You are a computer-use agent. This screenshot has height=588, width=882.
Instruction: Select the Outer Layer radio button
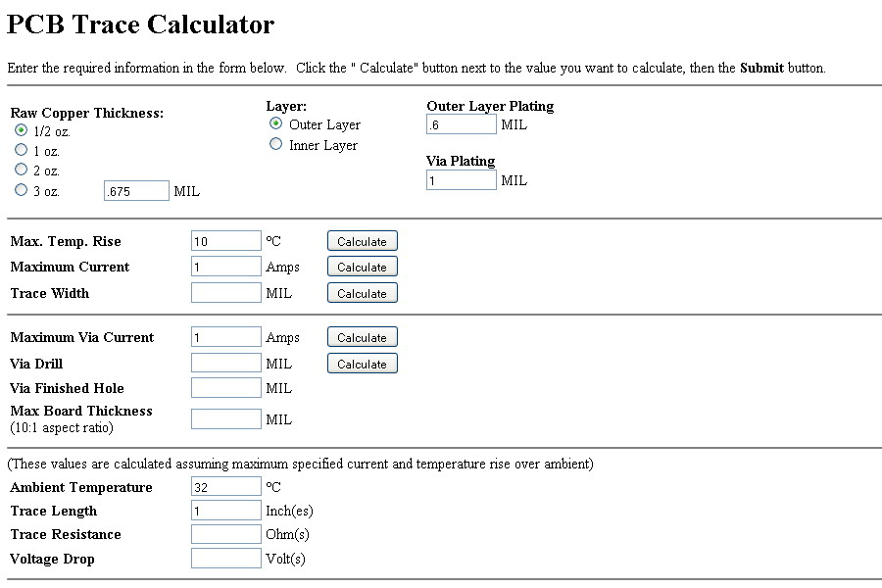pyautogui.click(x=276, y=124)
